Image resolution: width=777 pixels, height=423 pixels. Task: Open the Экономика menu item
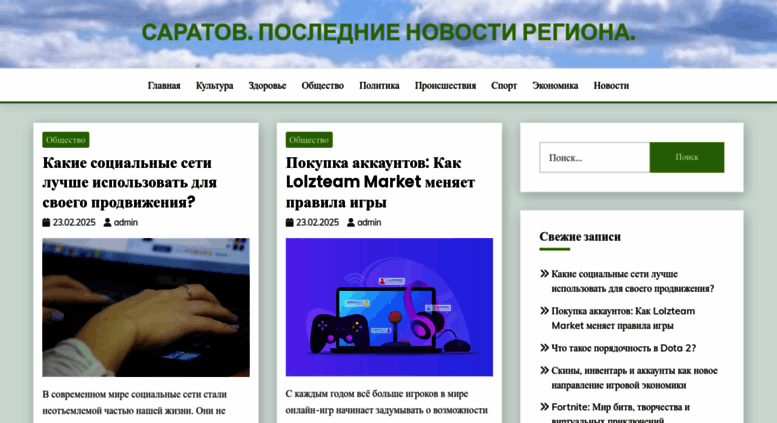coord(555,86)
